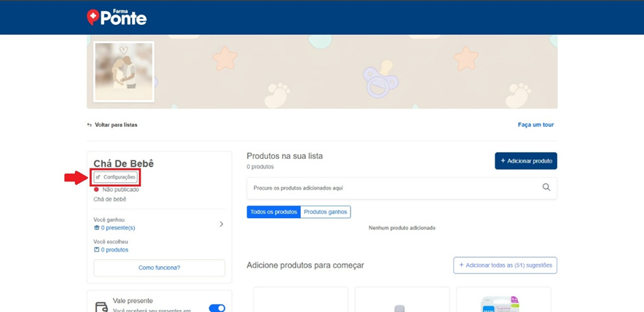
Task: Click the list cover banner image
Action: [364, 71]
